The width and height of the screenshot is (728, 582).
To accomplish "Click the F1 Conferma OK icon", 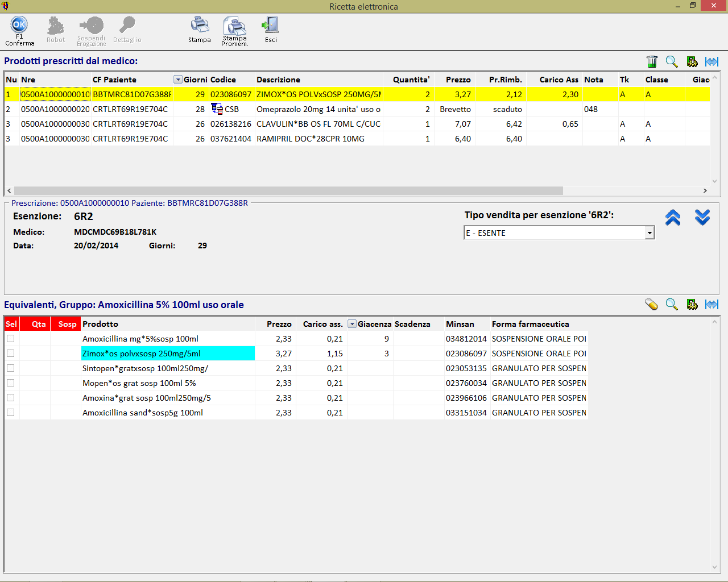I will coord(19,25).
